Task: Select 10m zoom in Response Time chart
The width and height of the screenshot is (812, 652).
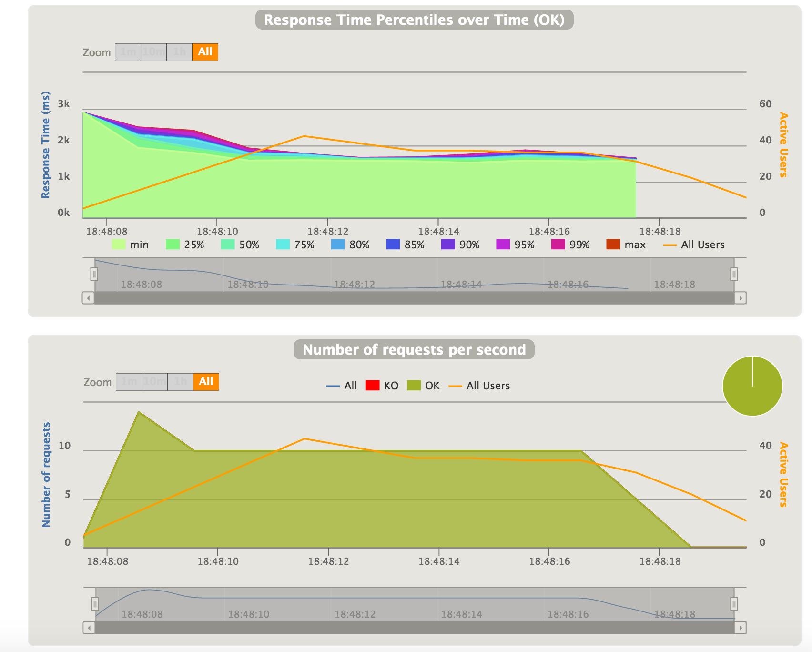Action: (154, 52)
